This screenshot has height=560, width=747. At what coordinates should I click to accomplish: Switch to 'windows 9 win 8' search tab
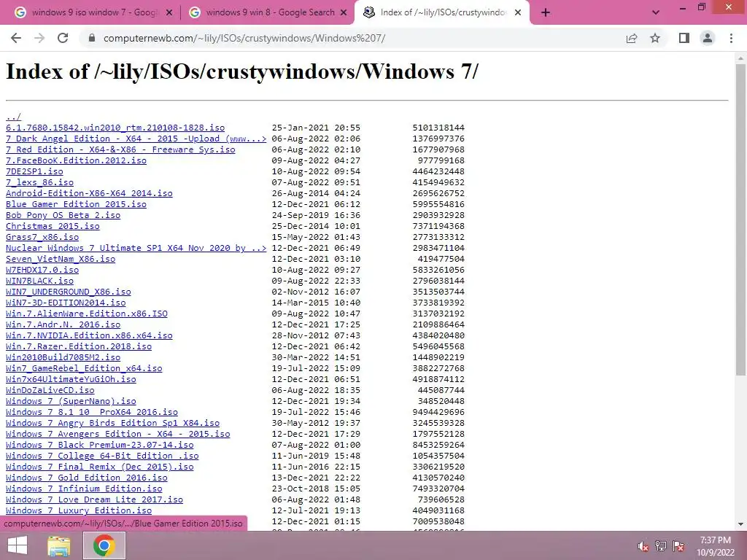pyautogui.click(x=268, y=13)
